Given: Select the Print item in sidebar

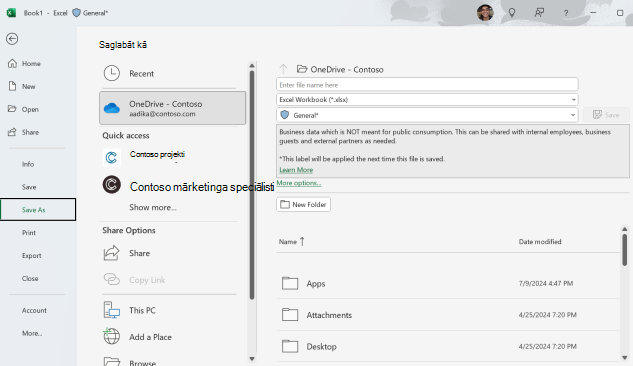Looking at the screenshot, I should tap(29, 232).
